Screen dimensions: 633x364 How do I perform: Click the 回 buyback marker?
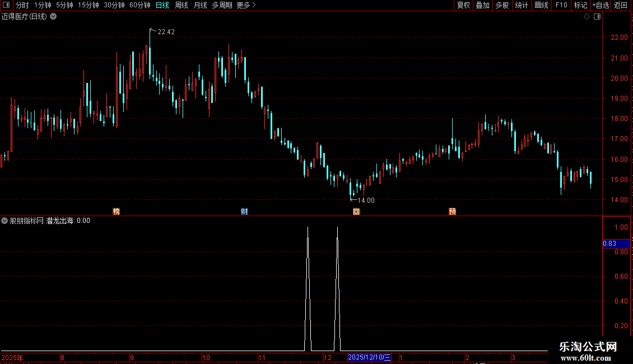point(356,212)
